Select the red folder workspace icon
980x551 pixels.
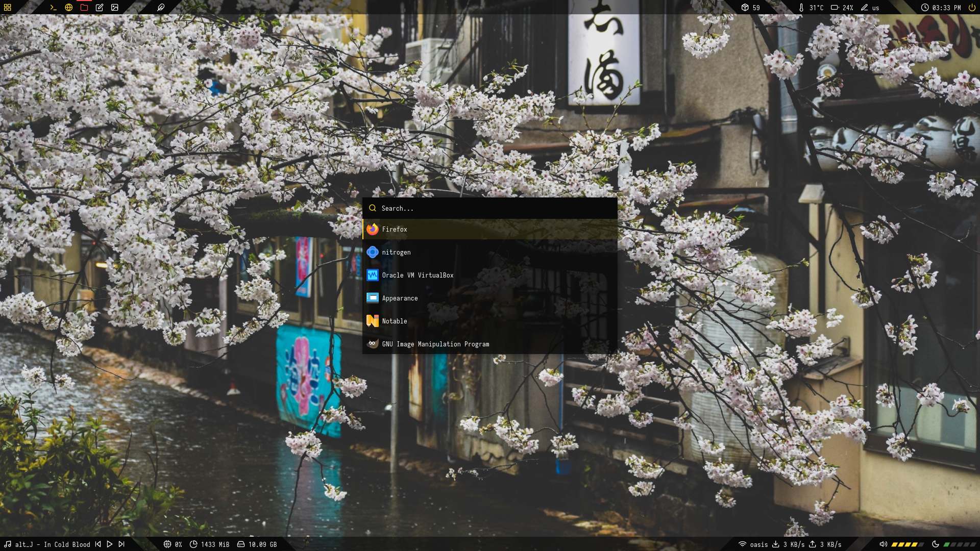click(x=84, y=8)
